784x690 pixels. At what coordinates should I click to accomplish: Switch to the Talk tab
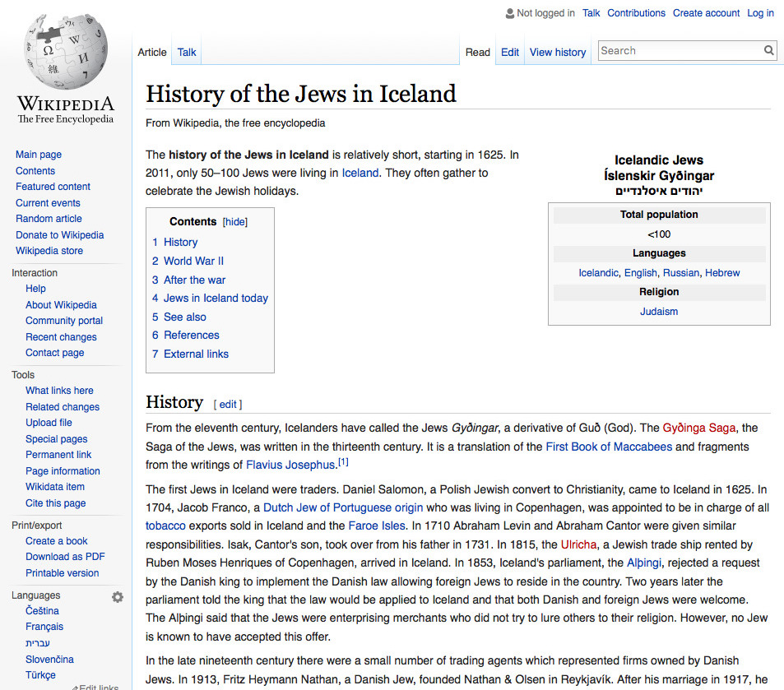(x=186, y=51)
